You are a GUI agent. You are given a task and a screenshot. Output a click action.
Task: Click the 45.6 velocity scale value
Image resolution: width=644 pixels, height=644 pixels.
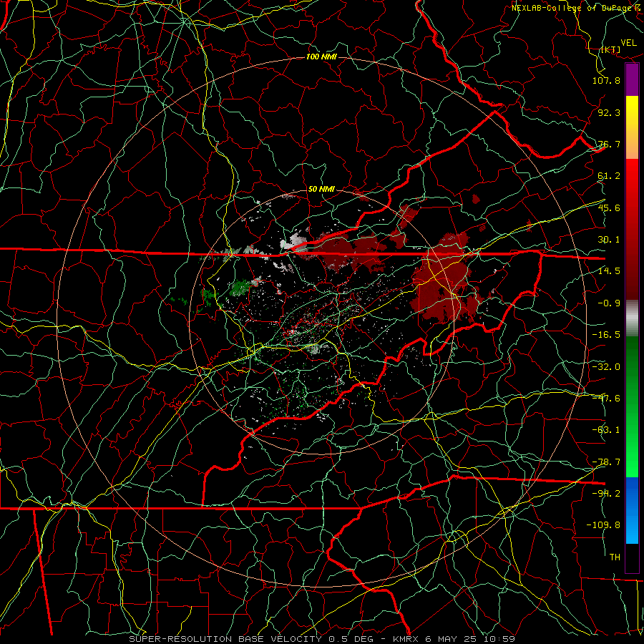click(609, 208)
